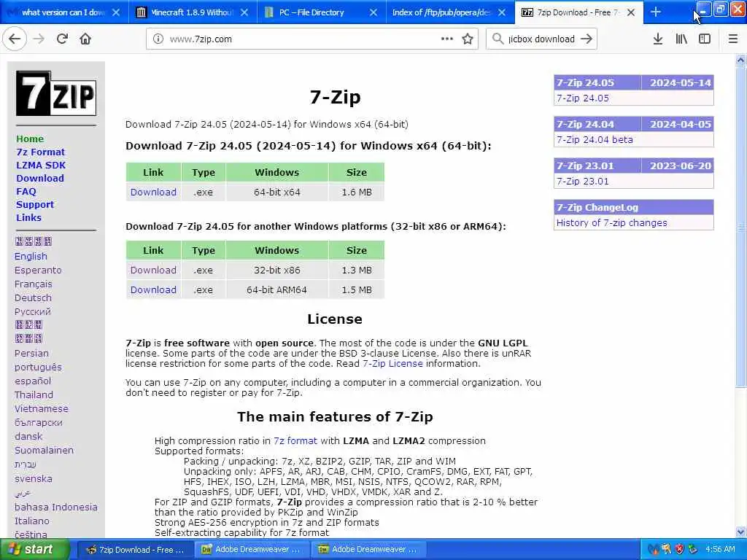Select the 7zip Download tab
747x560 pixels.
[578, 12]
